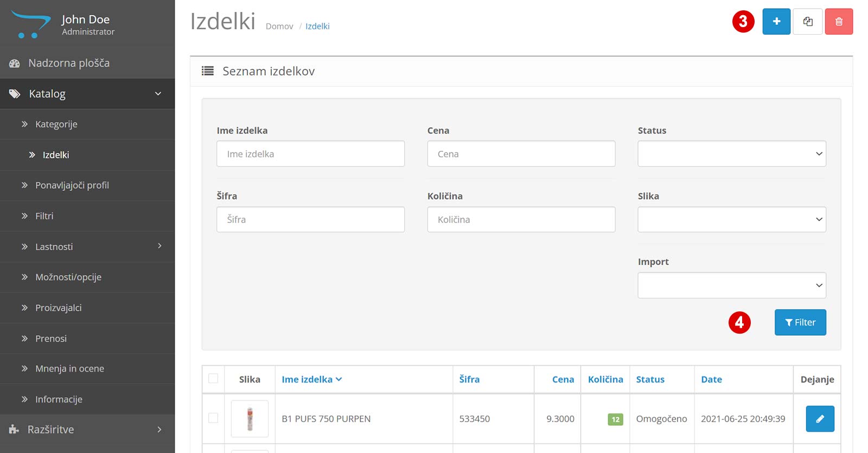Image resolution: width=868 pixels, height=453 pixels.
Task: Open the Status filter dropdown
Action: [x=731, y=154]
